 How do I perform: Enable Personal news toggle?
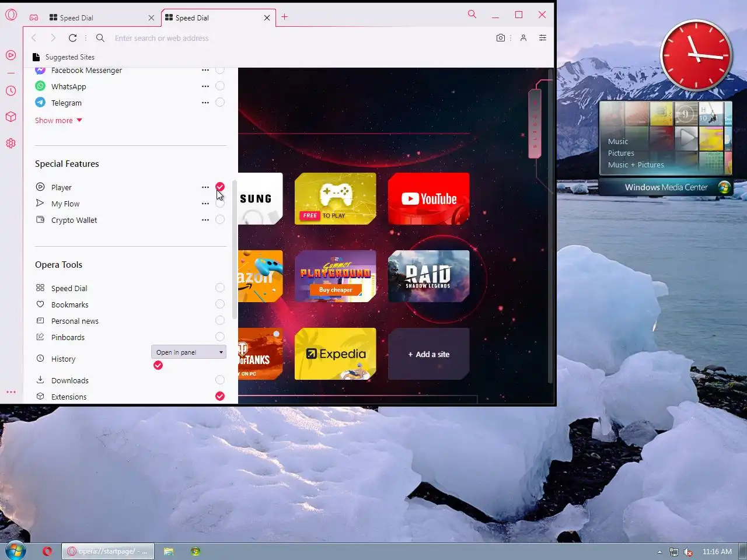pos(220,320)
